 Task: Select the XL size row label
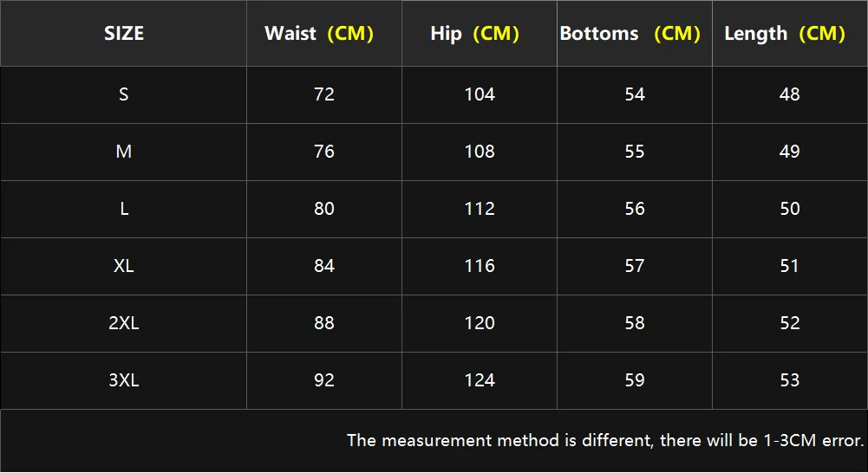pyautogui.click(x=124, y=266)
